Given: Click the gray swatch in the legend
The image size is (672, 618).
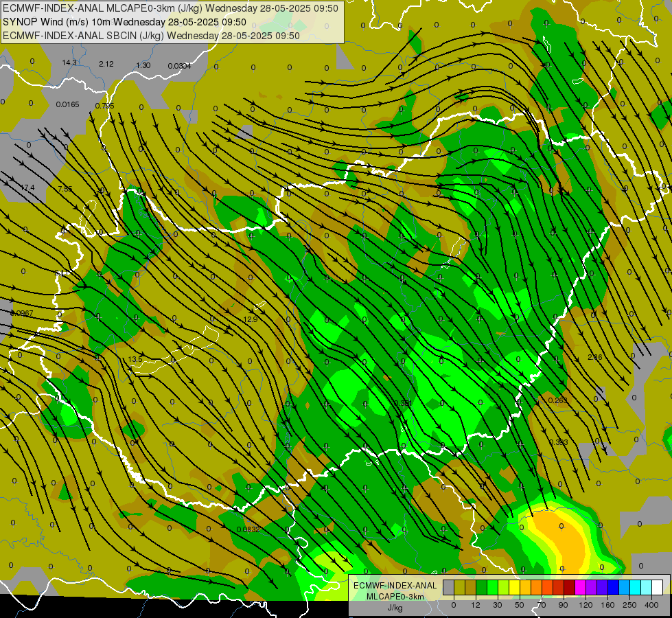Looking at the screenshot, I should pos(448,587).
